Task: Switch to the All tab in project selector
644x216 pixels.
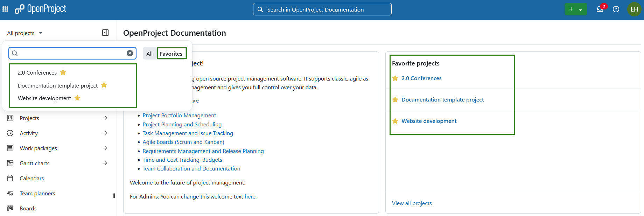Action: [x=149, y=54]
